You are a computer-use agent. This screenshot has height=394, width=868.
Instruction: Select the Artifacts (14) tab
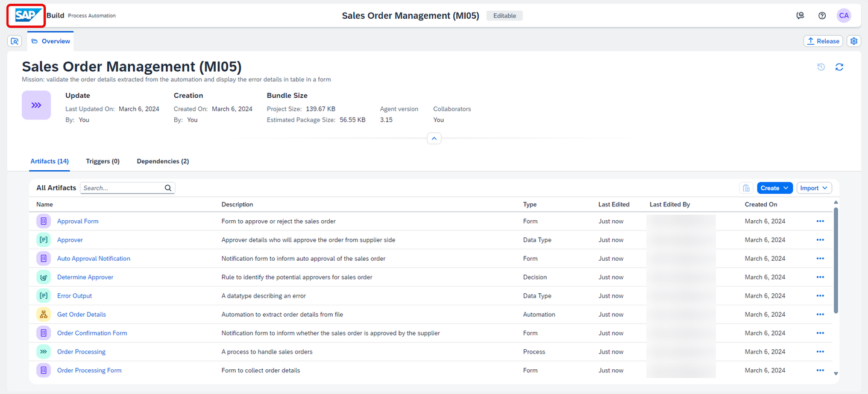pos(49,161)
